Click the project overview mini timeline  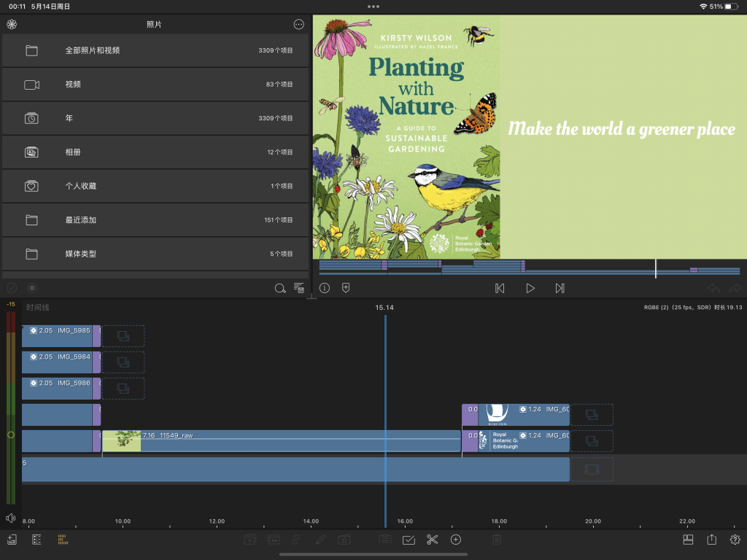click(530, 268)
